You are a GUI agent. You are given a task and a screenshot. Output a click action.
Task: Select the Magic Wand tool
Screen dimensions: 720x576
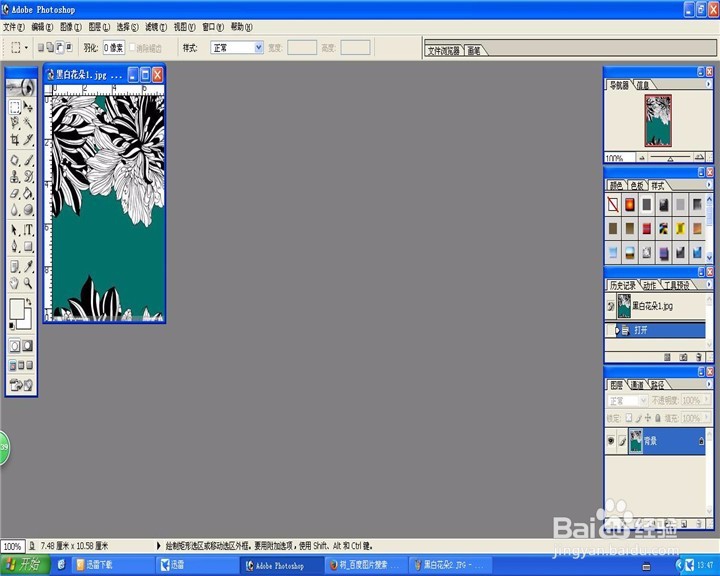coord(28,122)
